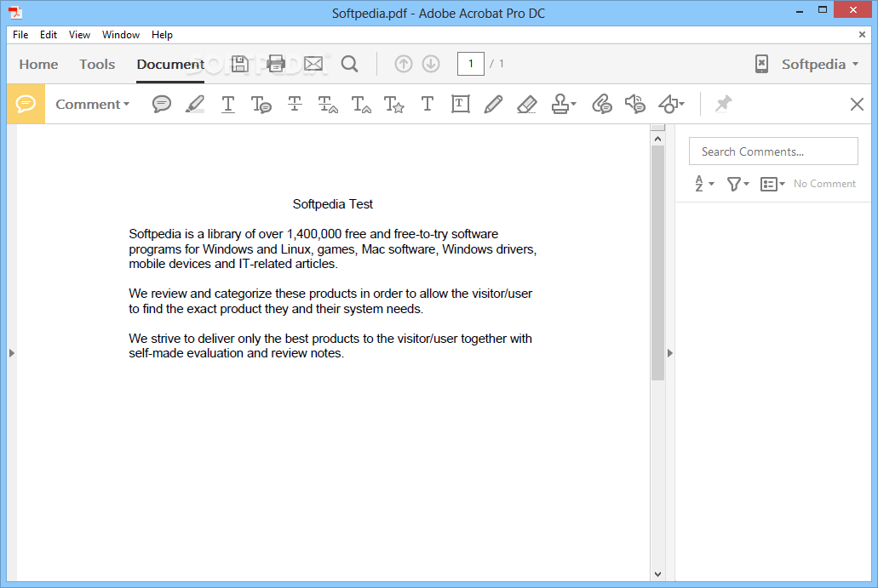Open the Filter comments funnel dropdown

point(737,184)
